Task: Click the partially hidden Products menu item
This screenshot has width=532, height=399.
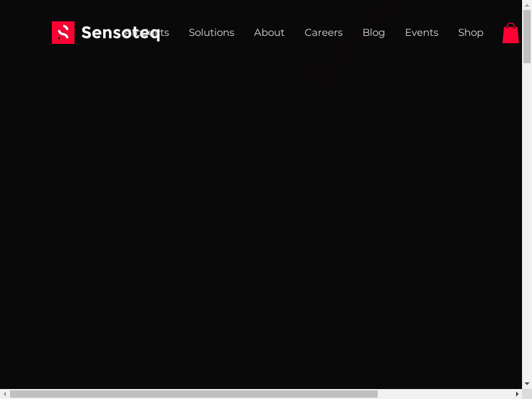Action: (165, 33)
